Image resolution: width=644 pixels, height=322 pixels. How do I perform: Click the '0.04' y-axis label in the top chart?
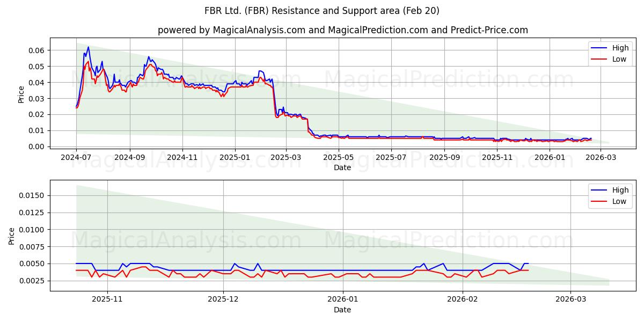click(36, 83)
